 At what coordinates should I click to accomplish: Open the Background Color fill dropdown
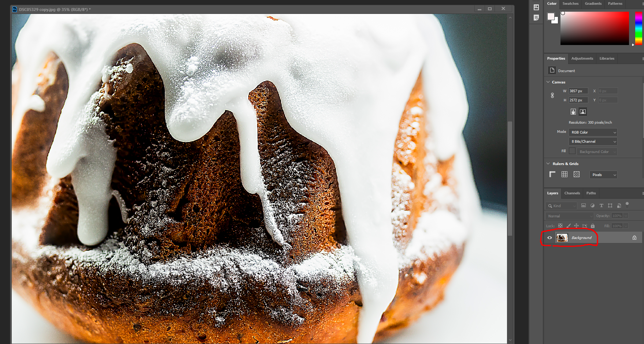click(597, 152)
